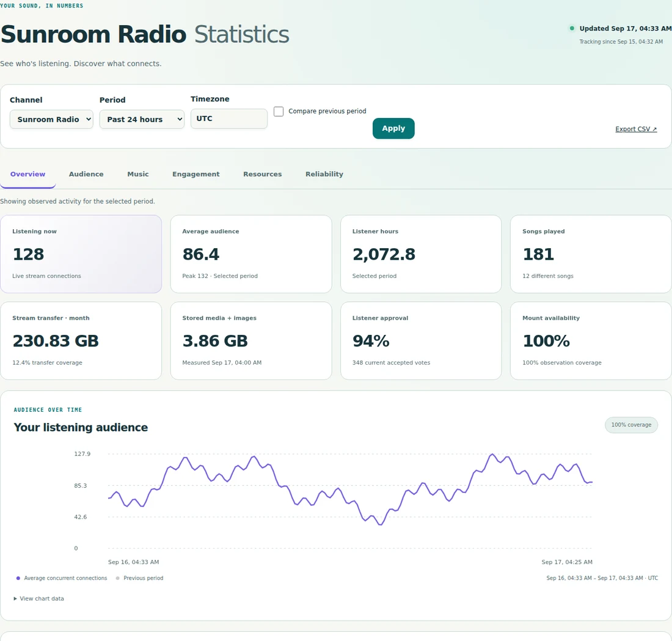
Task: Click the Listener approval value 94%
Action: click(x=371, y=341)
